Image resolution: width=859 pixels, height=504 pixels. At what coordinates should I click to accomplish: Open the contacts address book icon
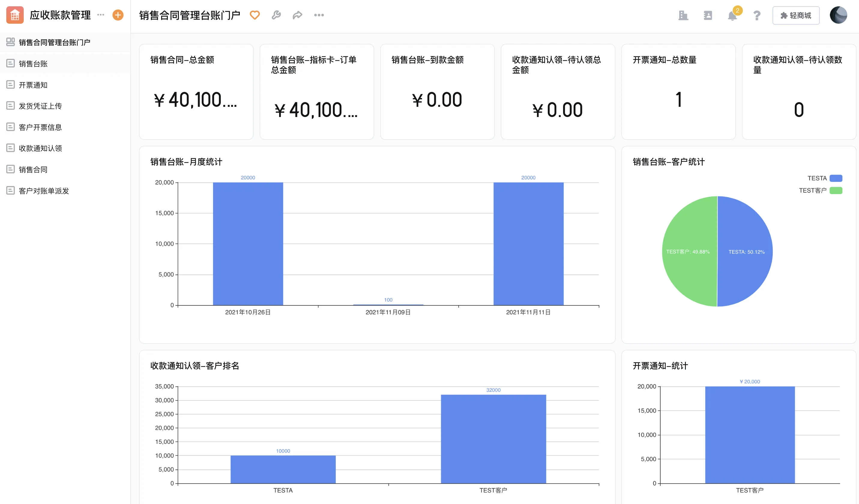point(708,15)
